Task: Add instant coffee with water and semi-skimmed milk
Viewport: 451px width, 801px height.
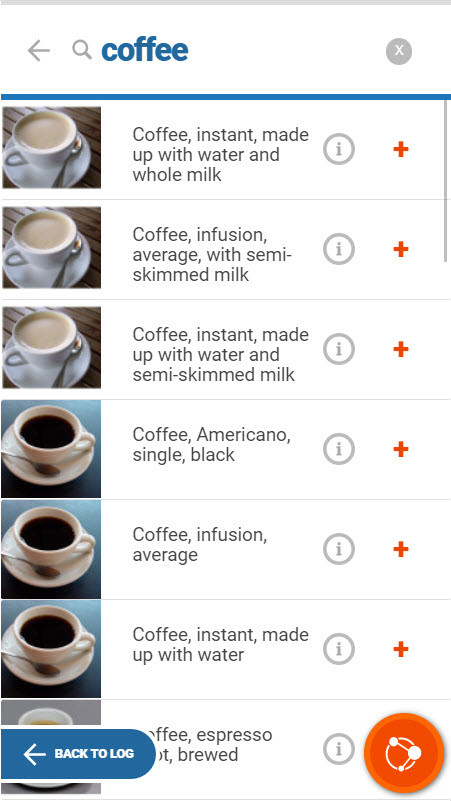Action: (401, 349)
